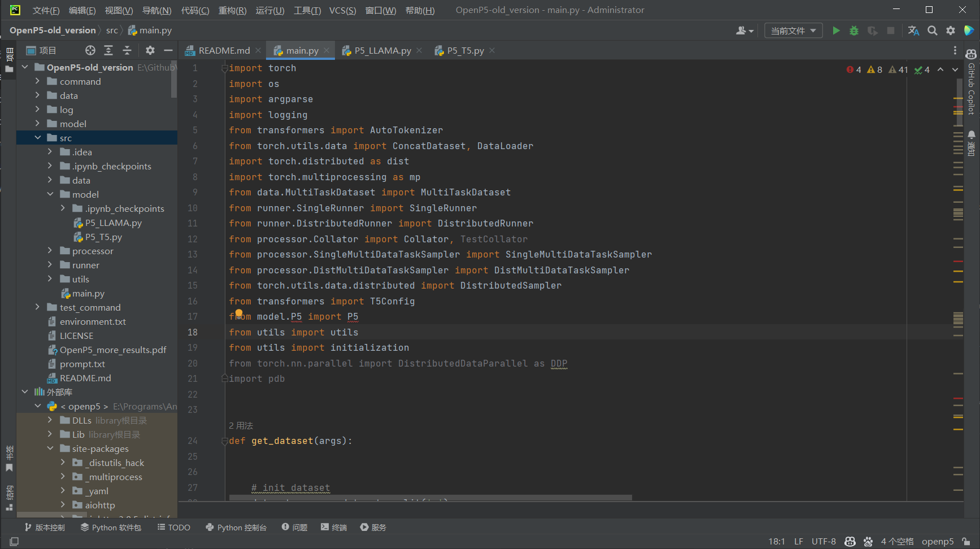Toggle the tool window bars in bottom-left corner
Screen dimensions: 980x549
[14, 542]
